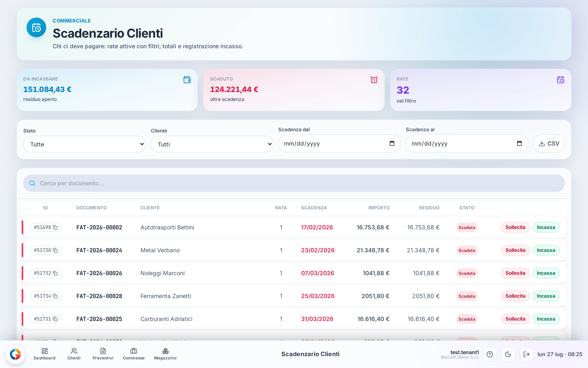Image resolution: width=588 pixels, height=368 pixels.
Task: Click the importo 21.348,78 € for Metal Verbano
Action: pyautogui.click(x=373, y=250)
